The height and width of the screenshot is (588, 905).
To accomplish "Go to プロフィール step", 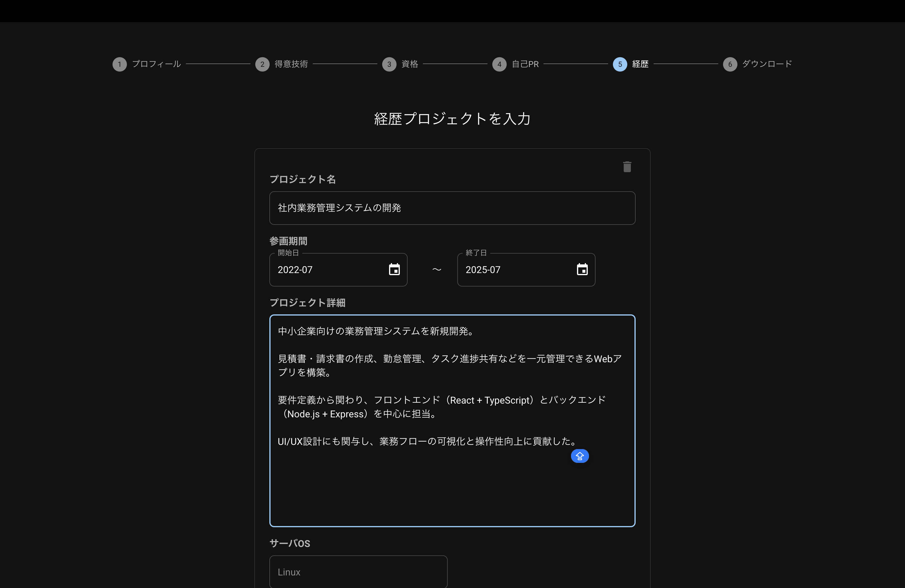I will [156, 64].
